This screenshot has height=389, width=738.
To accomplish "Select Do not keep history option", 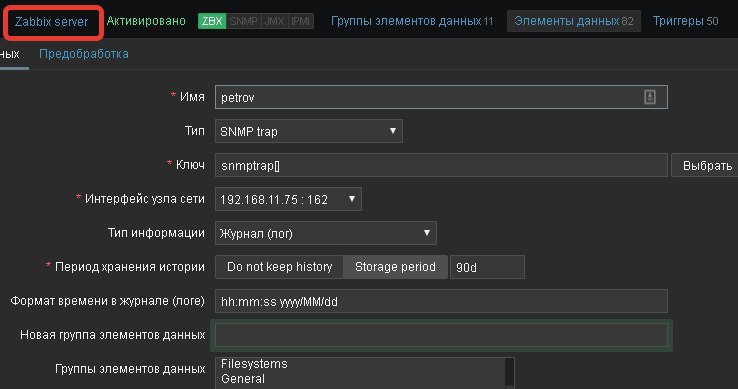I will click(280, 267).
